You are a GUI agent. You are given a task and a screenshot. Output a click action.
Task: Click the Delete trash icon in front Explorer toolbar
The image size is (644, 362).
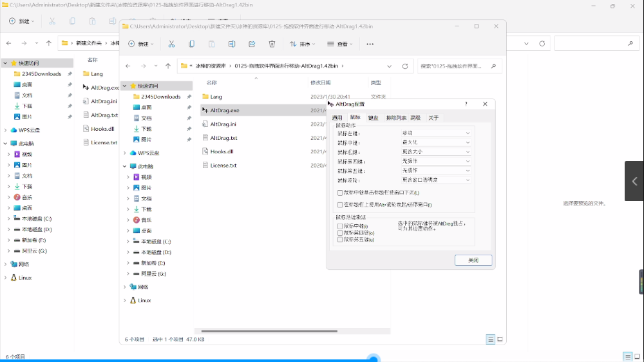click(272, 44)
